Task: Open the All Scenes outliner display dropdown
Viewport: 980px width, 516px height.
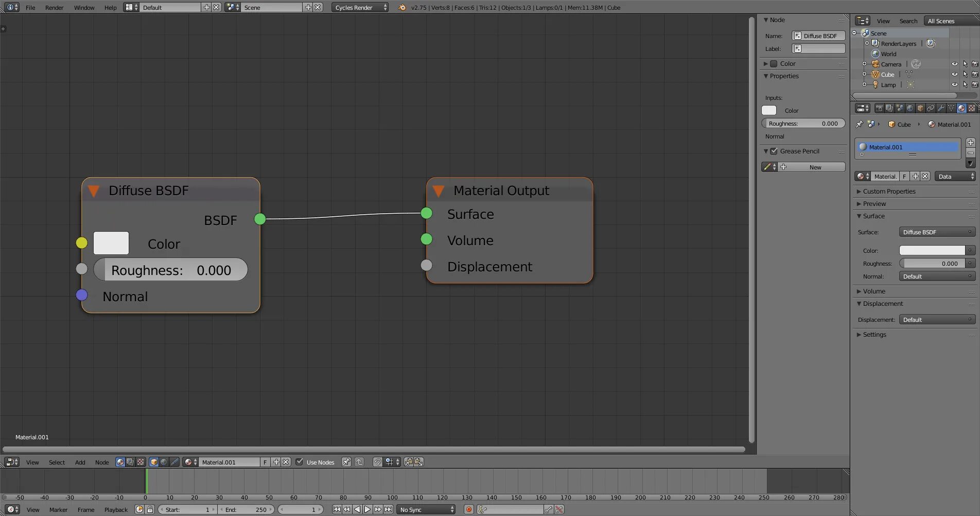Action: click(951, 21)
